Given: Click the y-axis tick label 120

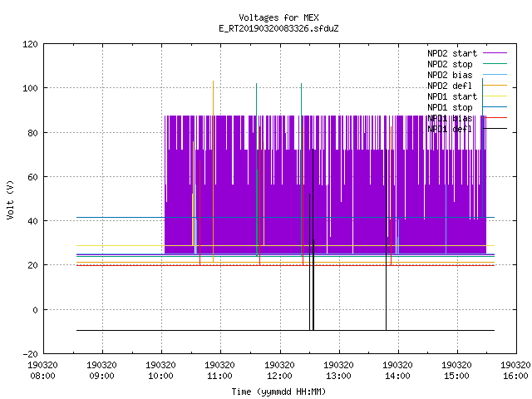Looking at the screenshot, I should pyautogui.click(x=30, y=44).
